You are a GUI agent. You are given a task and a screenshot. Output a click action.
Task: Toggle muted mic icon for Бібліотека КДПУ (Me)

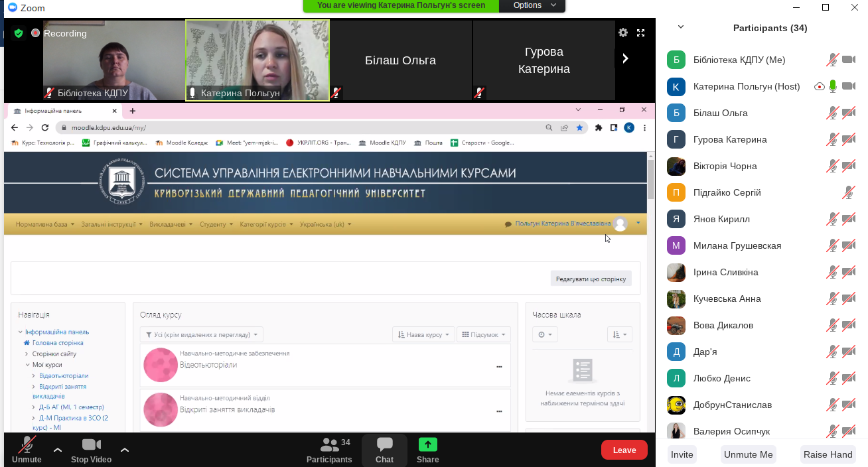(x=832, y=60)
